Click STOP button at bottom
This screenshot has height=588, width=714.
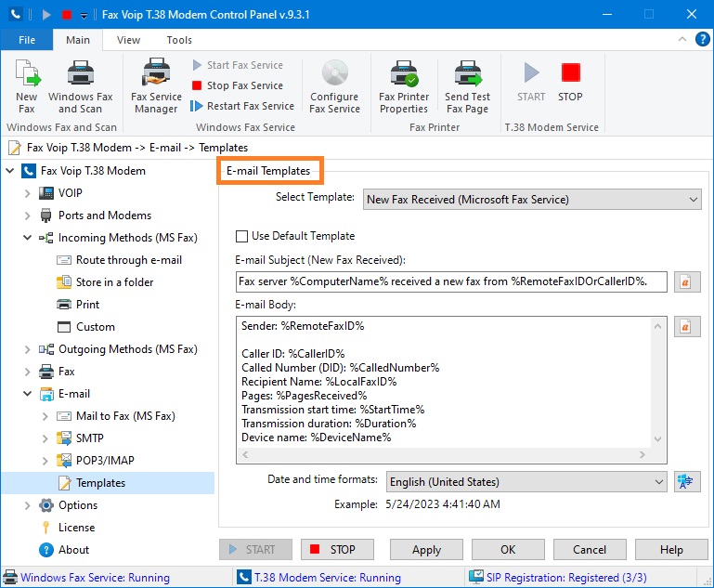(x=337, y=550)
